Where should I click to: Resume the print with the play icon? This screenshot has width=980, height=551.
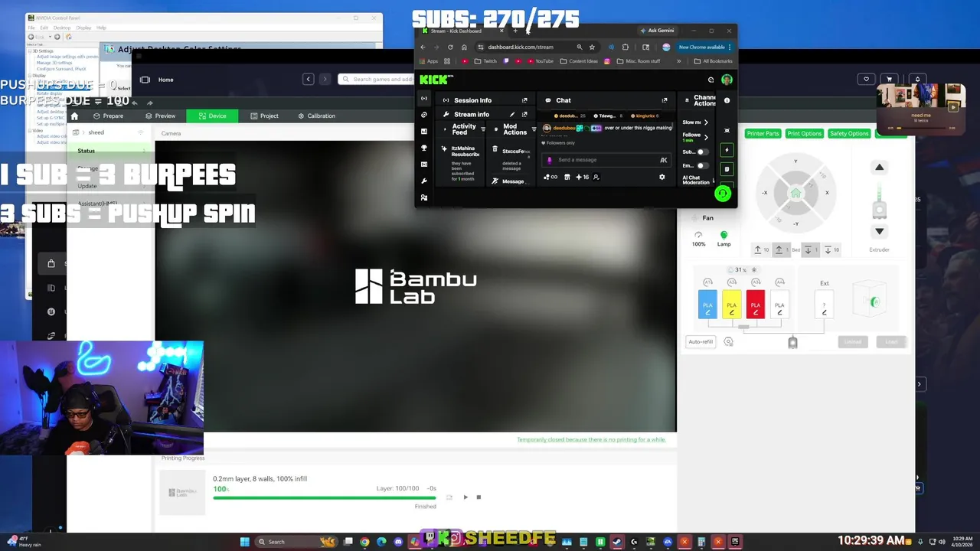465,497
